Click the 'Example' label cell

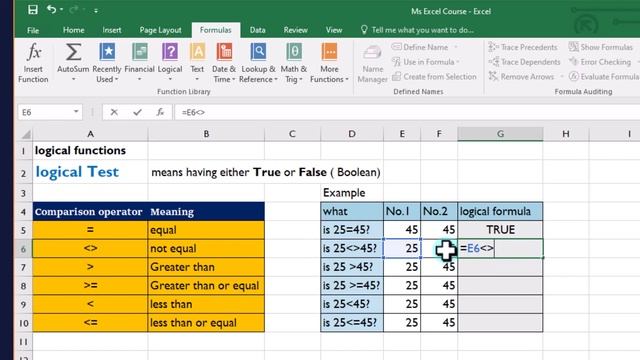(x=352, y=193)
